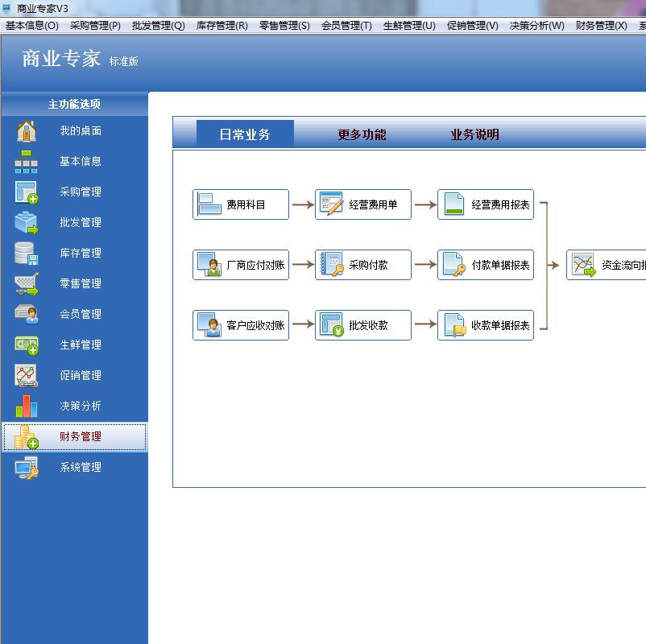Image resolution: width=646 pixels, height=644 pixels.
Task: Open the 系统管理 computer icon
Action: [27, 468]
